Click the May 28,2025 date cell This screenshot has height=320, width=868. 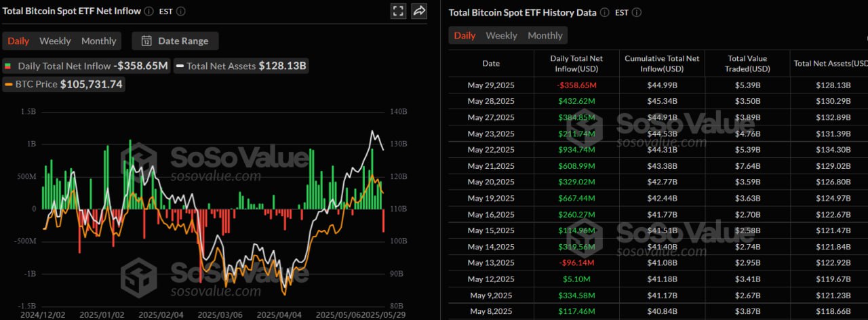(491, 101)
